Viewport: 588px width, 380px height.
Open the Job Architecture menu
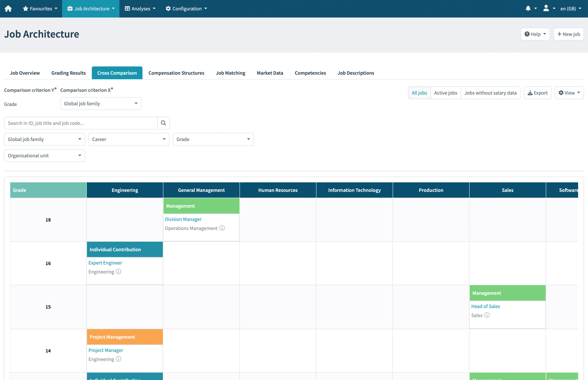tap(91, 9)
